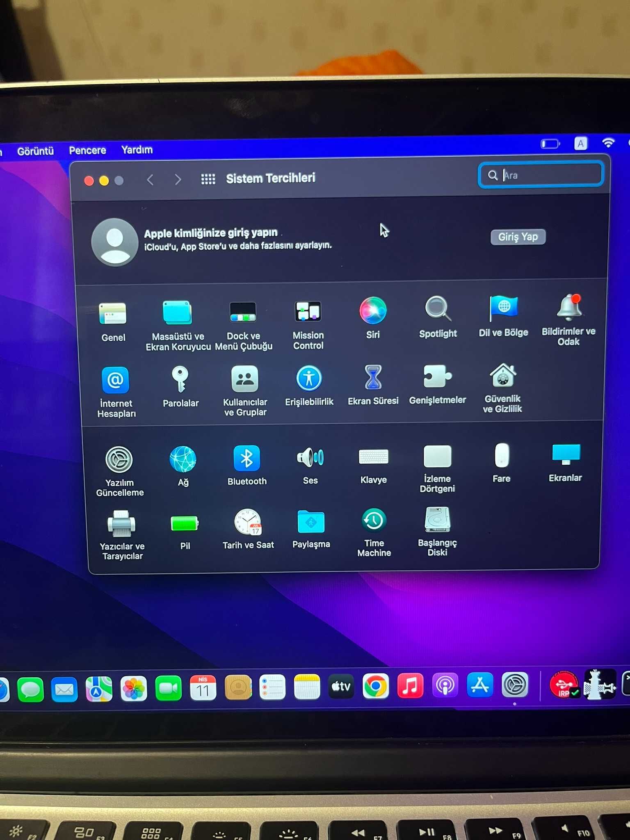The image size is (630, 840).
Task: Open Apple TV from the Dock
Action: [x=341, y=686]
